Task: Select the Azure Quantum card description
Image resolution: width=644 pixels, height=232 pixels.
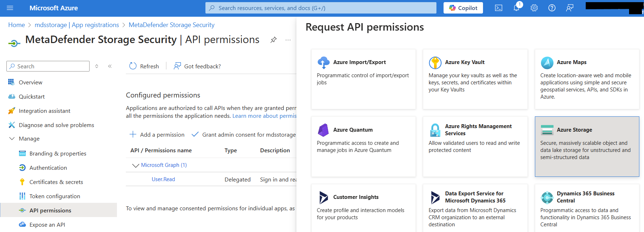Action: click(x=358, y=147)
